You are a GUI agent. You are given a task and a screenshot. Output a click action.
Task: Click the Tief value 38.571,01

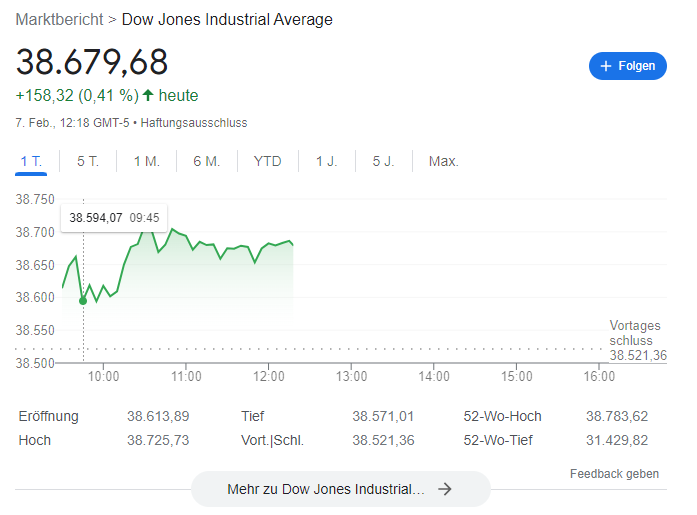383,416
